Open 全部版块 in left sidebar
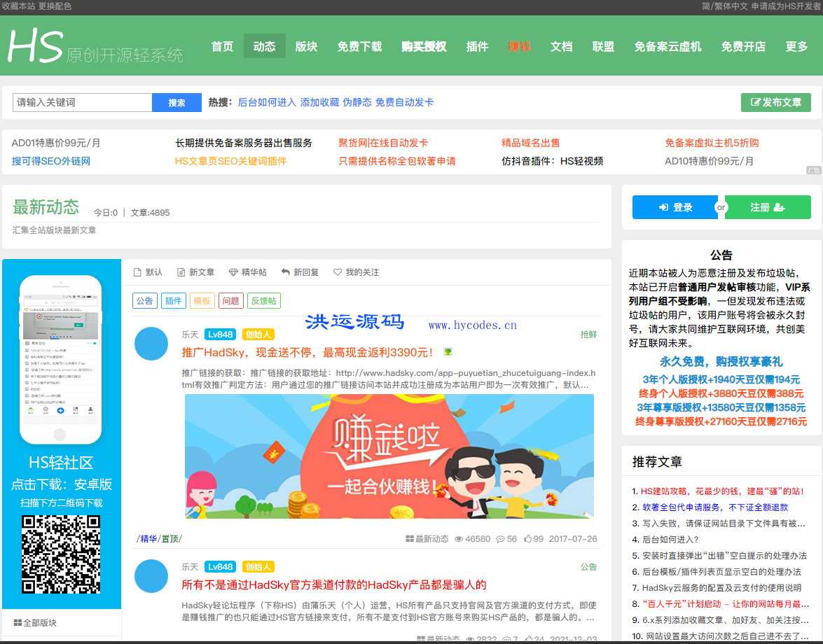823x644 pixels. [x=35, y=622]
